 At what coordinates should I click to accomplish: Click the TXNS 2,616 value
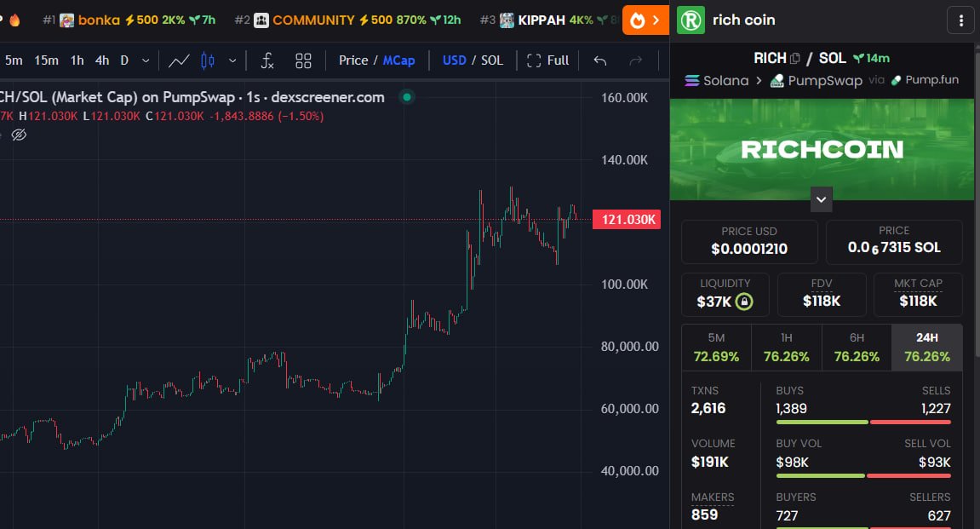point(708,408)
